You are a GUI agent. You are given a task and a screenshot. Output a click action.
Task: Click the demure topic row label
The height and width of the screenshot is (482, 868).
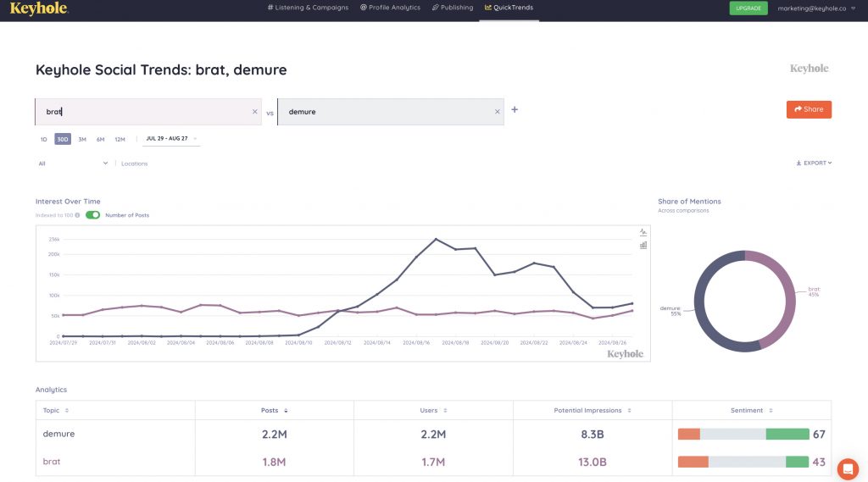click(58, 434)
